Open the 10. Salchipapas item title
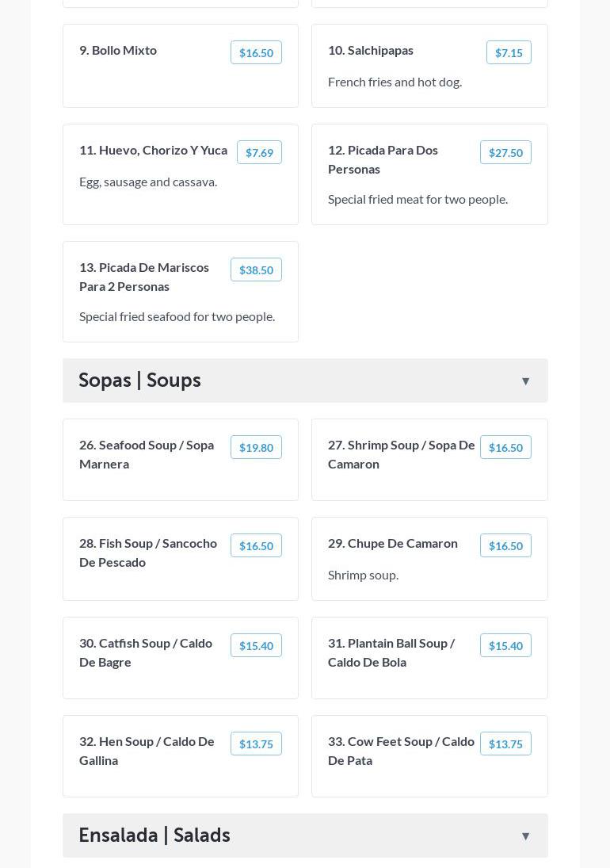Viewport: 610px width, 868px height. pyautogui.click(x=371, y=50)
